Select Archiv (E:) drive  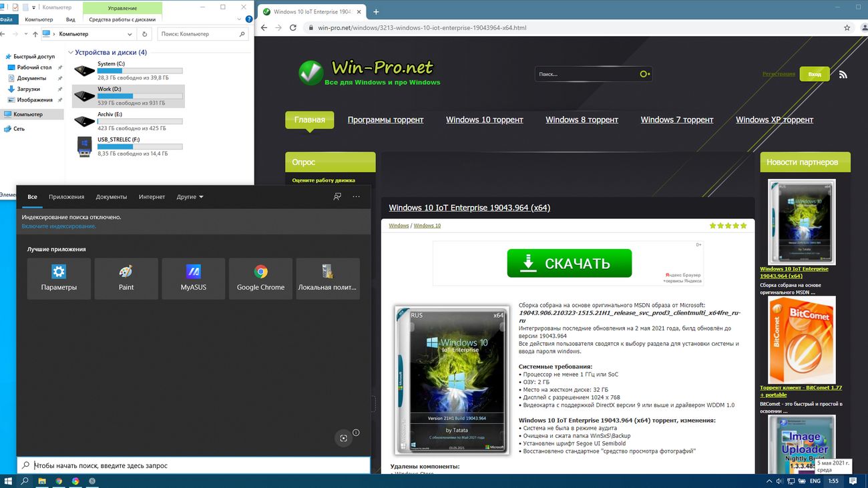128,121
